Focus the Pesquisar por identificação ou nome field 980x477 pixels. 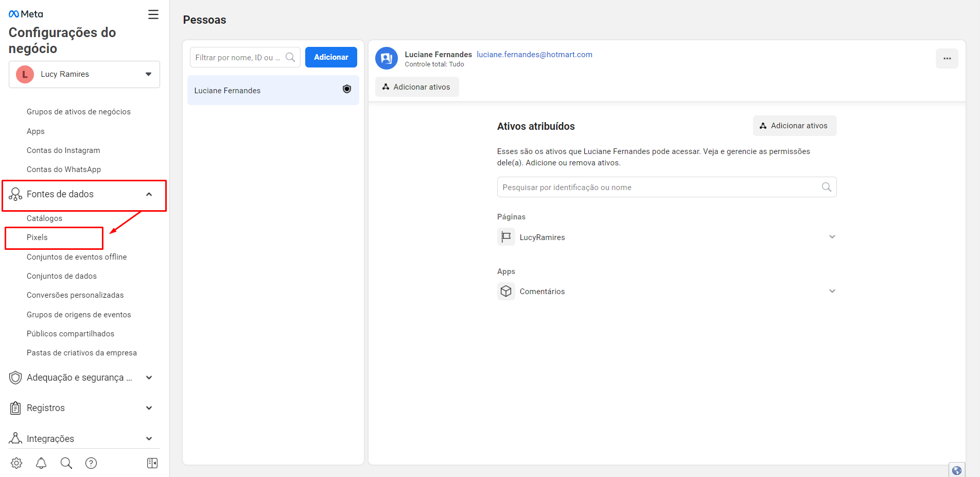pyautogui.click(x=659, y=188)
